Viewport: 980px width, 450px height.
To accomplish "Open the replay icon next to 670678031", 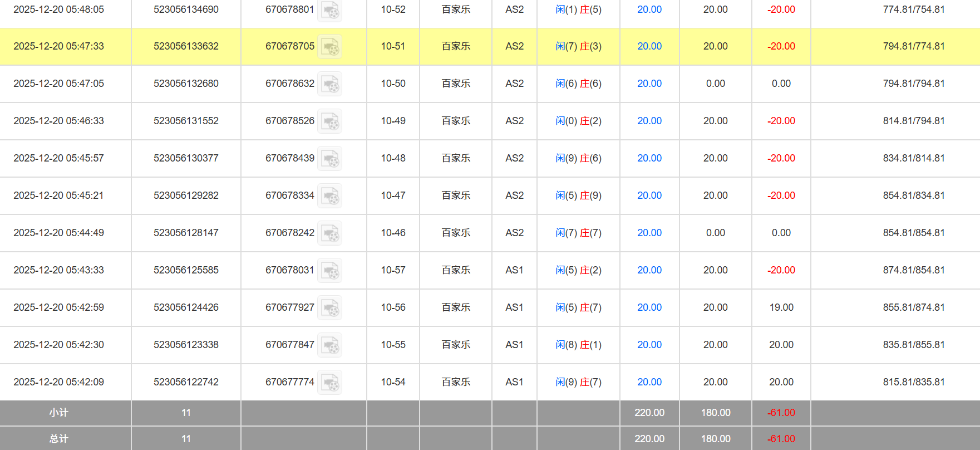I will [x=330, y=271].
